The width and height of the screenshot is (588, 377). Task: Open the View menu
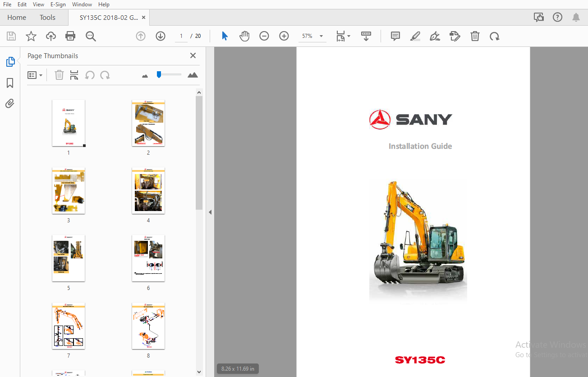pyautogui.click(x=38, y=4)
